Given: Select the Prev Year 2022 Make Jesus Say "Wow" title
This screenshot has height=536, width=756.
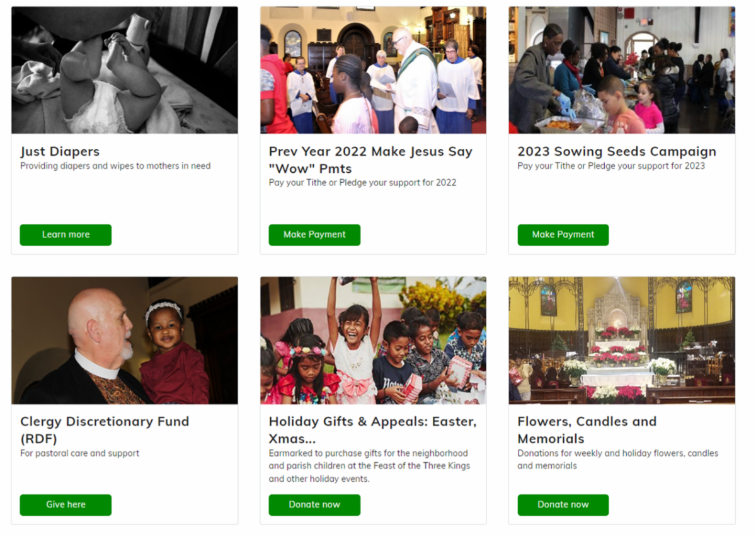Looking at the screenshot, I should pos(370,160).
